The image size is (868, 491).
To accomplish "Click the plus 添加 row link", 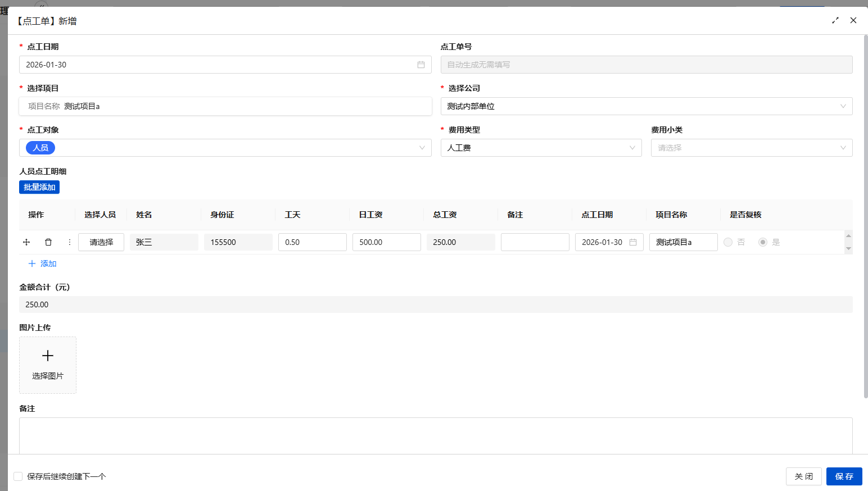I will point(43,263).
